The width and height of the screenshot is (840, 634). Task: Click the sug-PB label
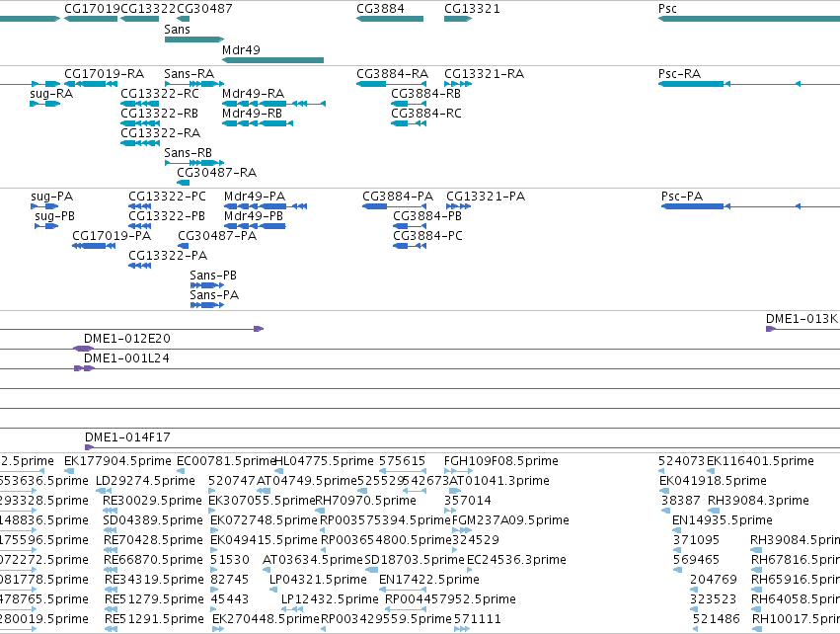[54, 216]
